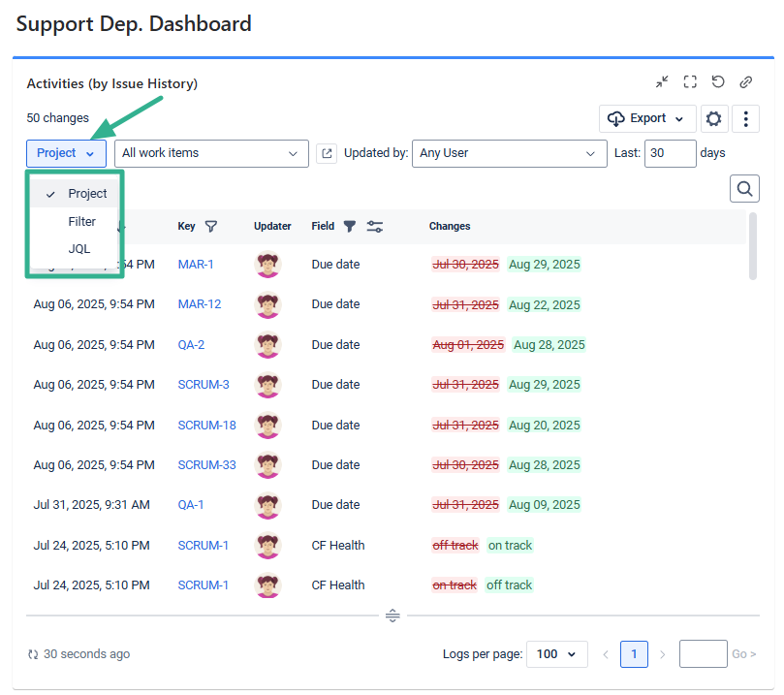Select the checked Project menu option
Image resolution: width=784 pixels, height=695 pixels.
point(86,194)
